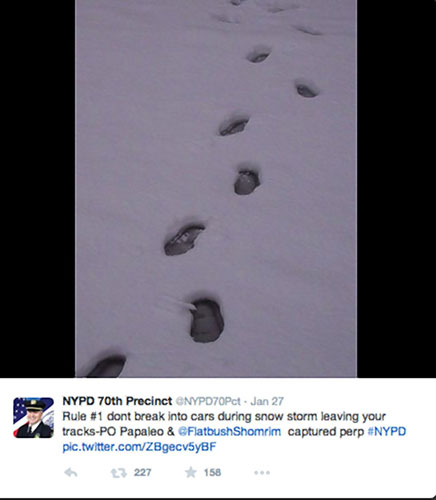Visit the @FlatbushShomrim mention

[x=230, y=431]
